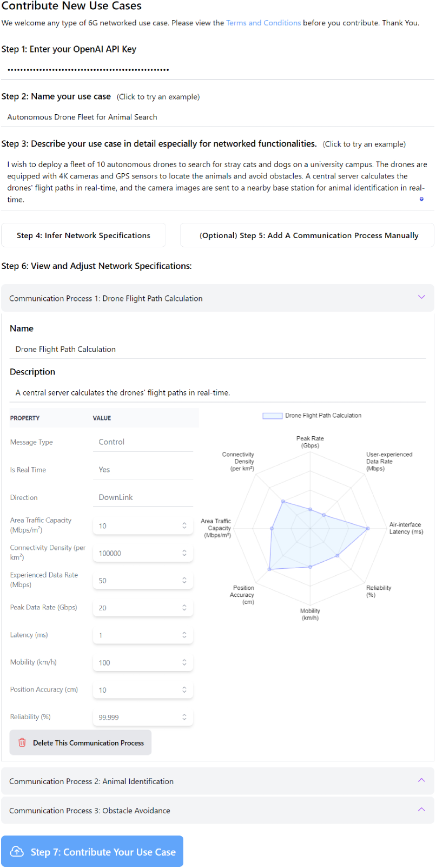This screenshot has height=868, width=436.
Task: Click the trash icon for deleting the process
Action: [x=22, y=742]
